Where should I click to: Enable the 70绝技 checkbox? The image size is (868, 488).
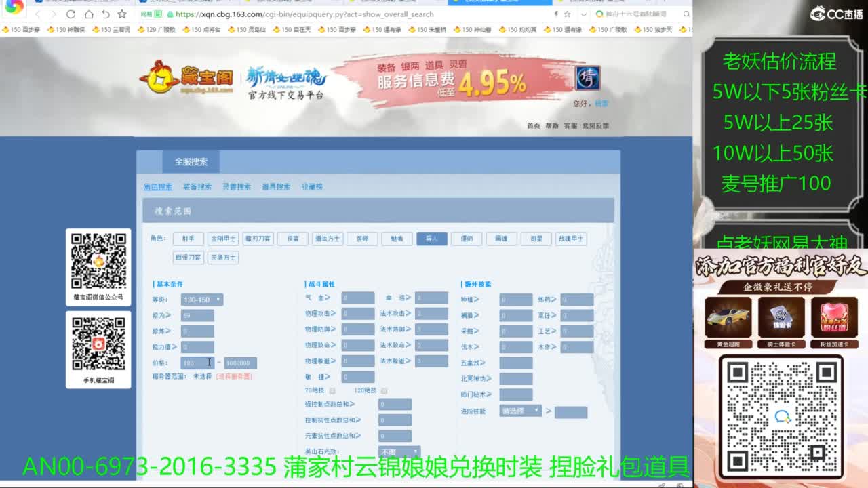[332, 390]
